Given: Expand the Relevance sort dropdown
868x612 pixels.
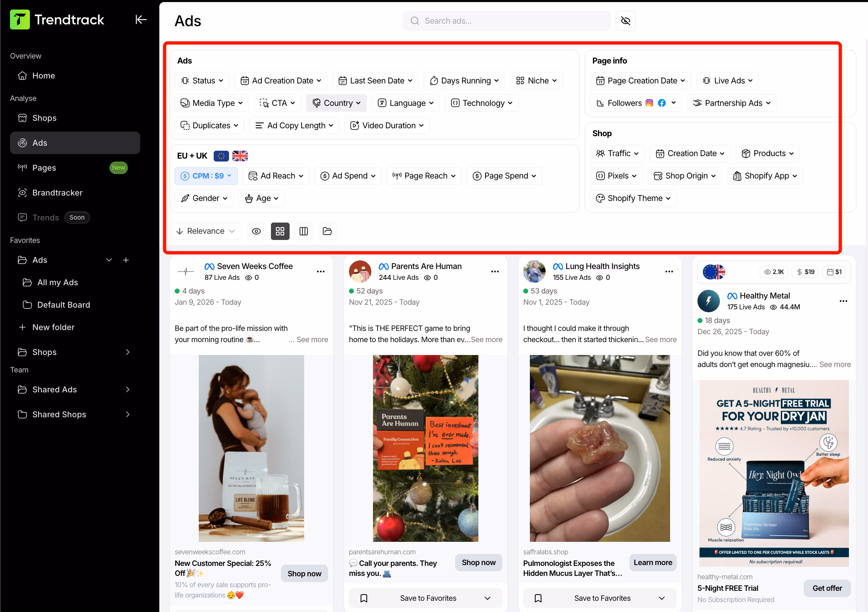Looking at the screenshot, I should pos(206,231).
